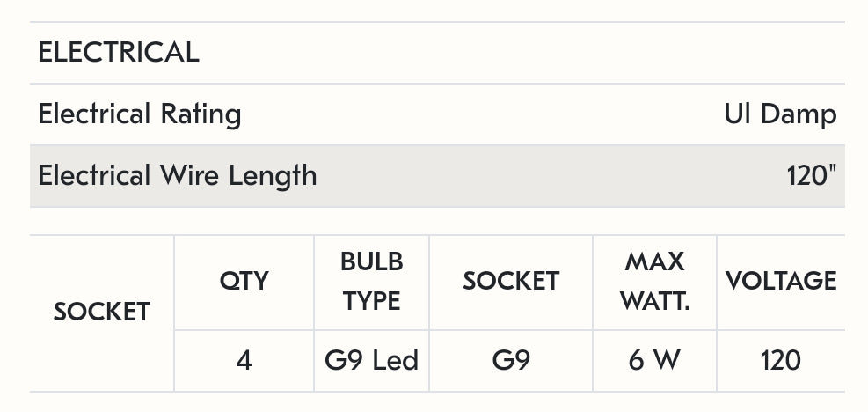Select the Electrical Wire Length label
Screen dimensions: 868x412
click(x=178, y=175)
